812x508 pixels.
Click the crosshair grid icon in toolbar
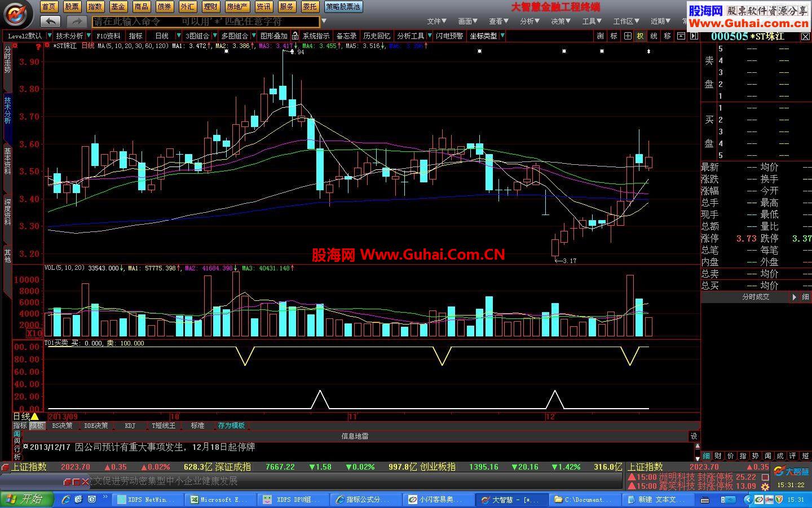click(627, 36)
